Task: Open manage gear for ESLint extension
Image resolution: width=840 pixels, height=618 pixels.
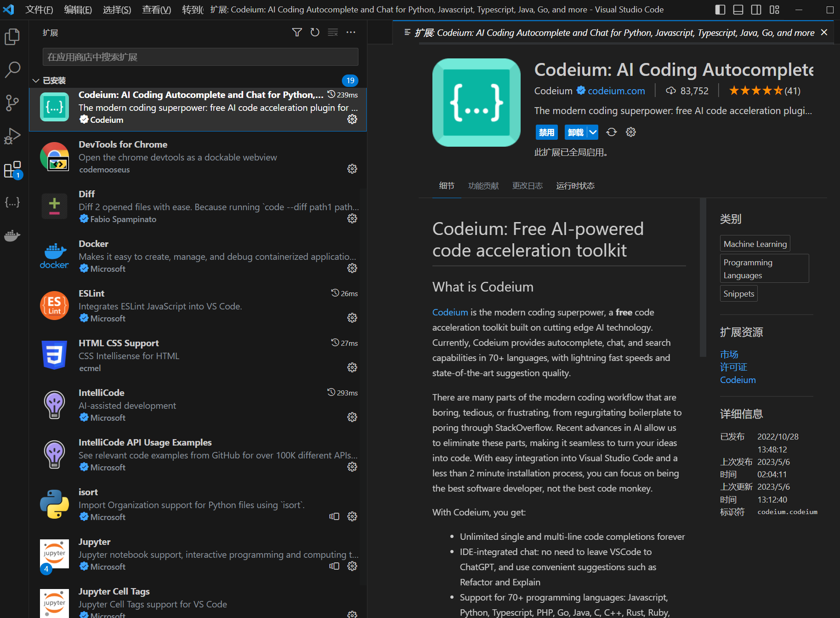Action: click(x=352, y=318)
